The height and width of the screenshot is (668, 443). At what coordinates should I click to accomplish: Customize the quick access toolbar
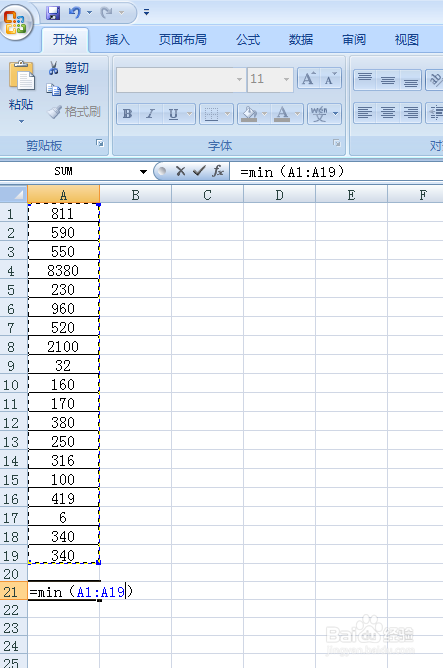147,12
